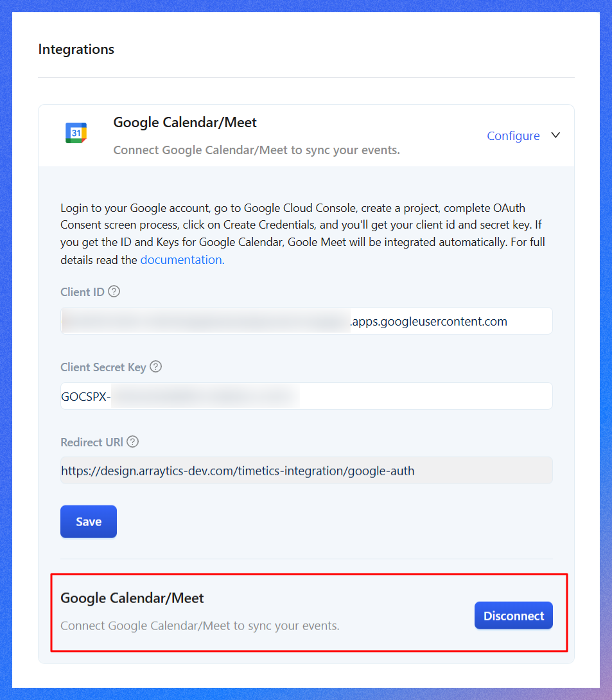Focus the Client Secret Key field
The image size is (612, 700).
coord(306,396)
